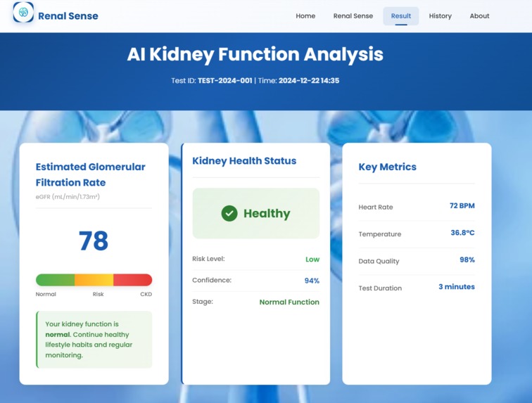Click the Key Metrics heading
The width and height of the screenshot is (532, 403).
tap(388, 167)
